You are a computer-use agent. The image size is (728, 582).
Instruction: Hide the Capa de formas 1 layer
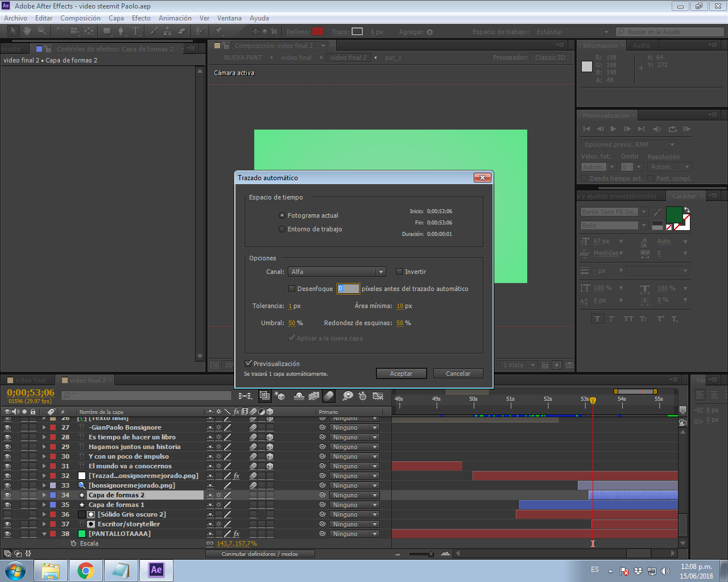click(7, 505)
